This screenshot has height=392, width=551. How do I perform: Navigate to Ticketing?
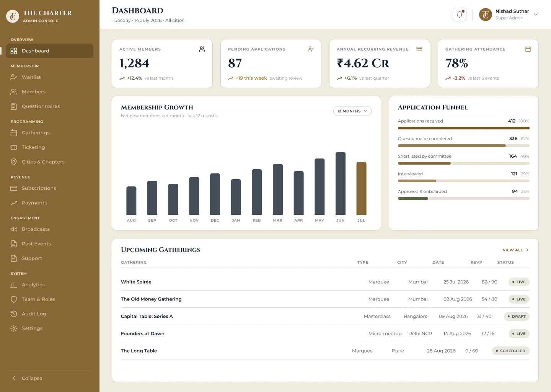[x=50, y=147]
